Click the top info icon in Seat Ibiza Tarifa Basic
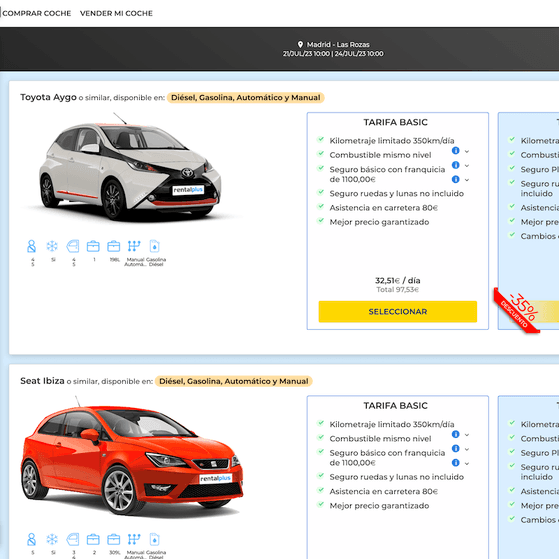Image resolution: width=559 pixels, height=559 pixels. 456,434
